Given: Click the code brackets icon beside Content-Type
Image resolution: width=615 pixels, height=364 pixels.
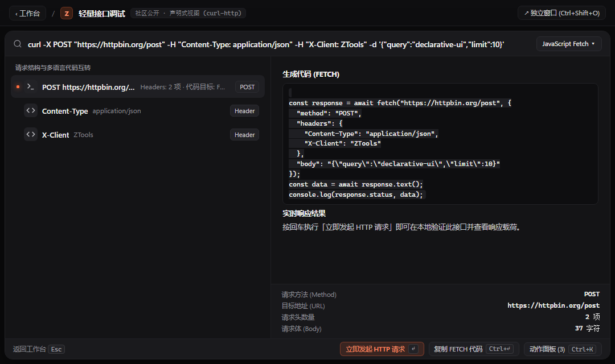Looking at the screenshot, I should pos(31,110).
